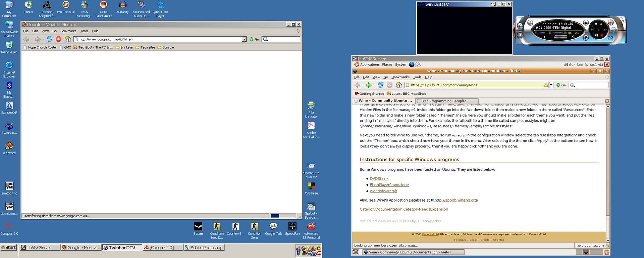Viewport: 644px width, 258px height.
Task: Click the channel up arrow on TwinhanDTV remote
Action: 586,23
